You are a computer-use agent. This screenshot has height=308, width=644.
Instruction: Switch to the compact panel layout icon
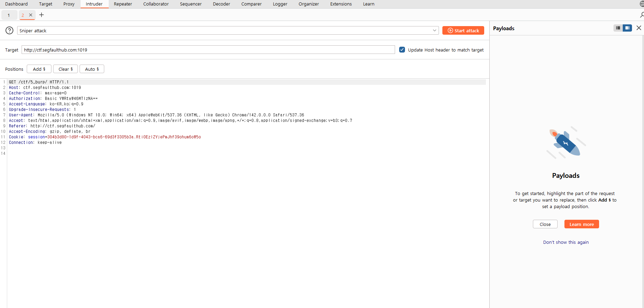(618, 28)
